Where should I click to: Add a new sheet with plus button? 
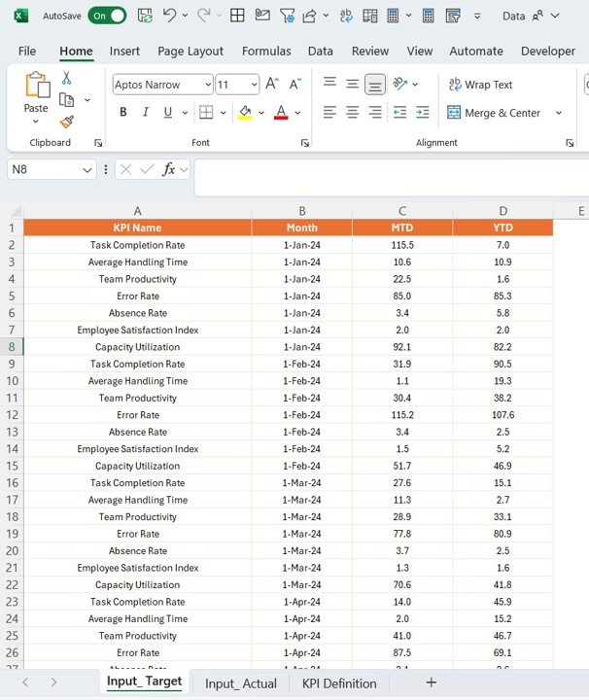(431, 682)
